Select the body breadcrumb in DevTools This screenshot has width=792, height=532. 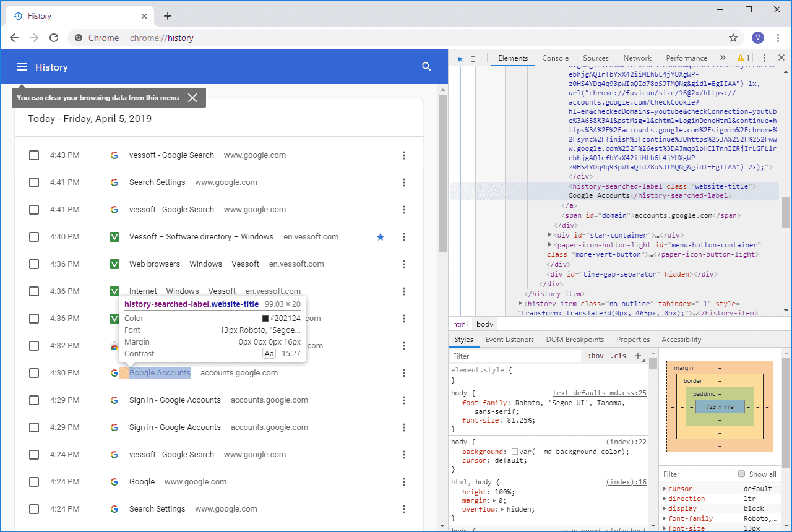(485, 324)
